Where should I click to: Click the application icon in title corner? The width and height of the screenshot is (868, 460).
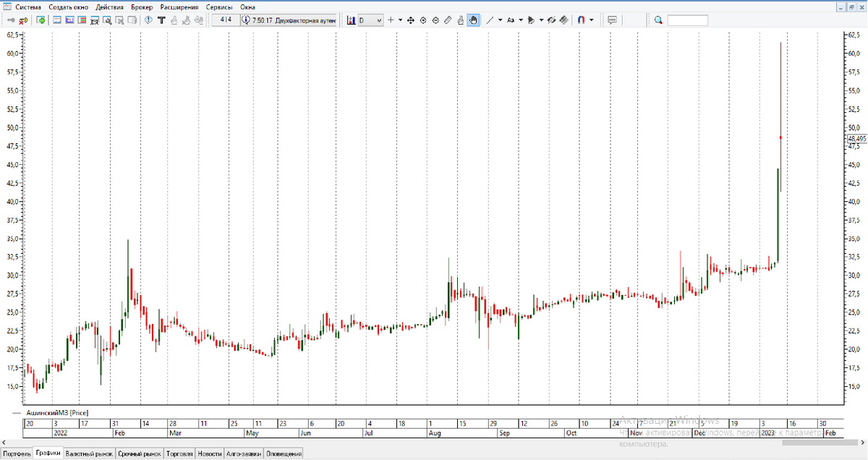(6, 7)
